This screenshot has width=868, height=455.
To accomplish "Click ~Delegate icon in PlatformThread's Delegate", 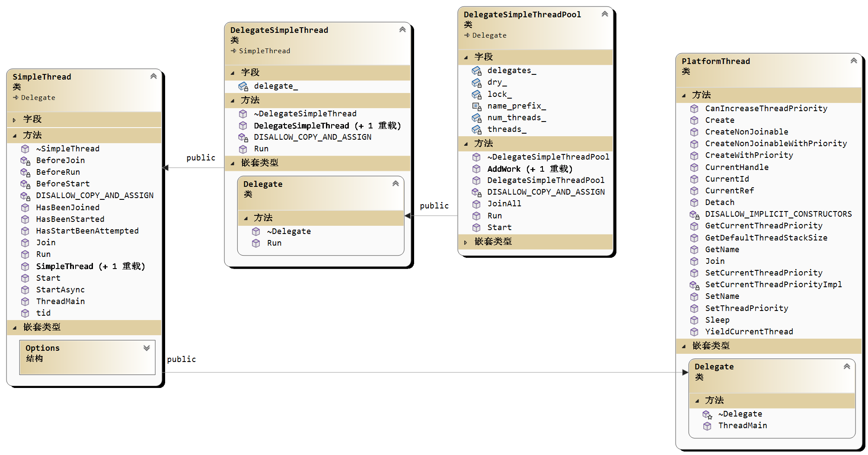I will pyautogui.click(x=707, y=414).
